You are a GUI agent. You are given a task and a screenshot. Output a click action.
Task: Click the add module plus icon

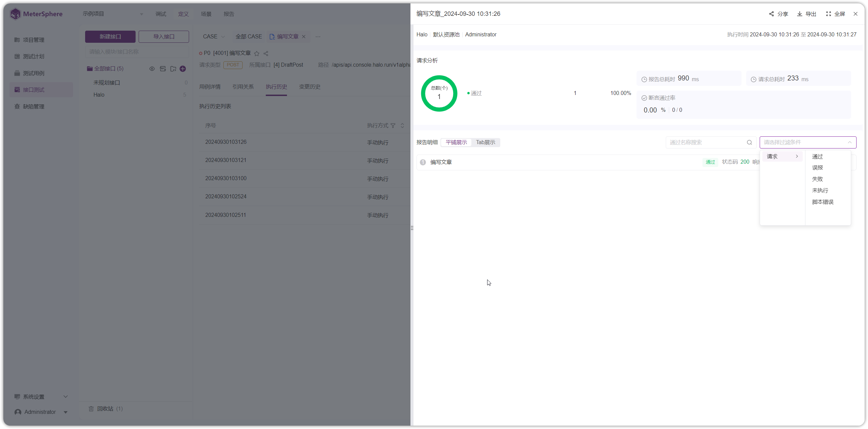click(183, 69)
